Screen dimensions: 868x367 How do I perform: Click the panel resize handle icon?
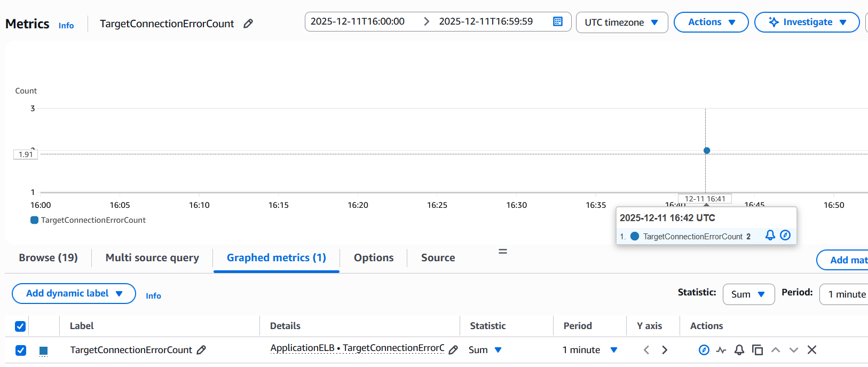503,251
